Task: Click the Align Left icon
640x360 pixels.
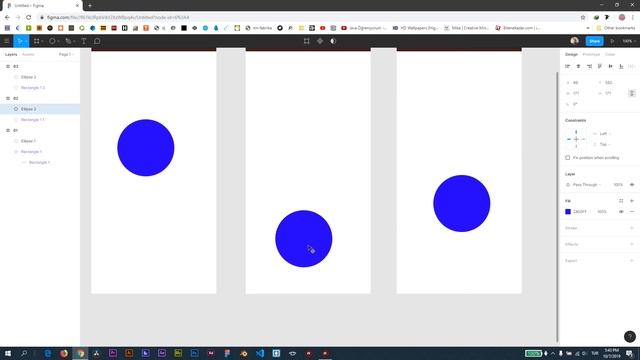Action: (567, 66)
